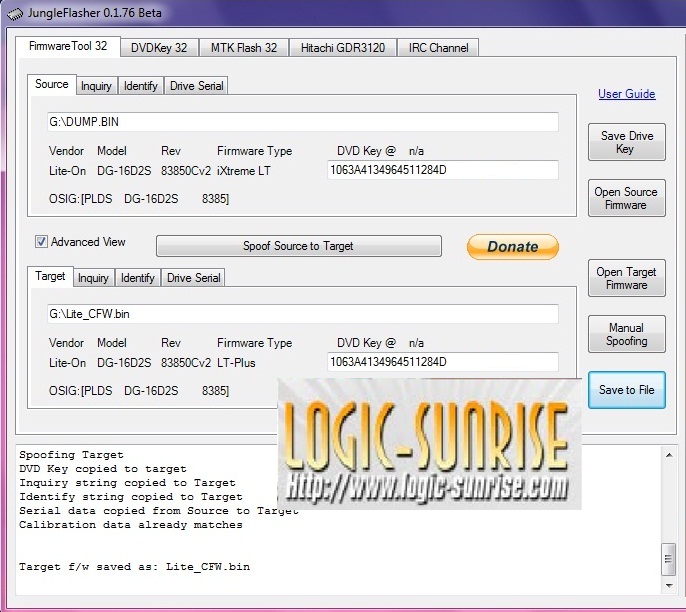Click the log scrollbar down arrow
The image size is (686, 612).
pyautogui.click(x=669, y=585)
